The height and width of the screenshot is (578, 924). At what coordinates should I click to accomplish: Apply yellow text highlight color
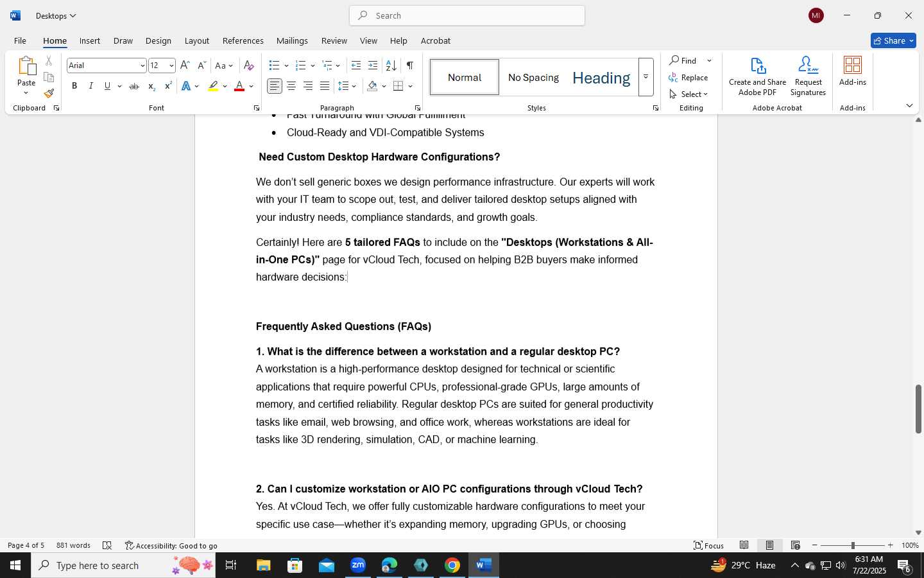(213, 86)
